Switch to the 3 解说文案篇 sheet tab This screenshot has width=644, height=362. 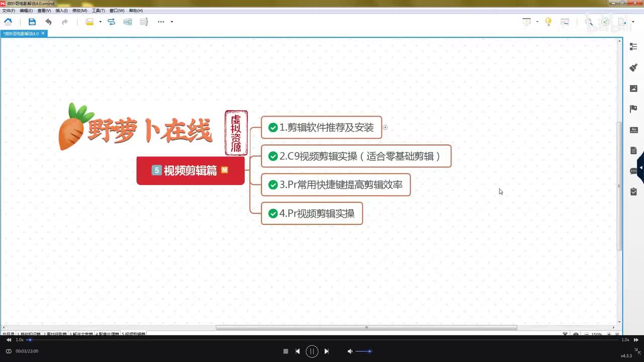click(x=82, y=334)
